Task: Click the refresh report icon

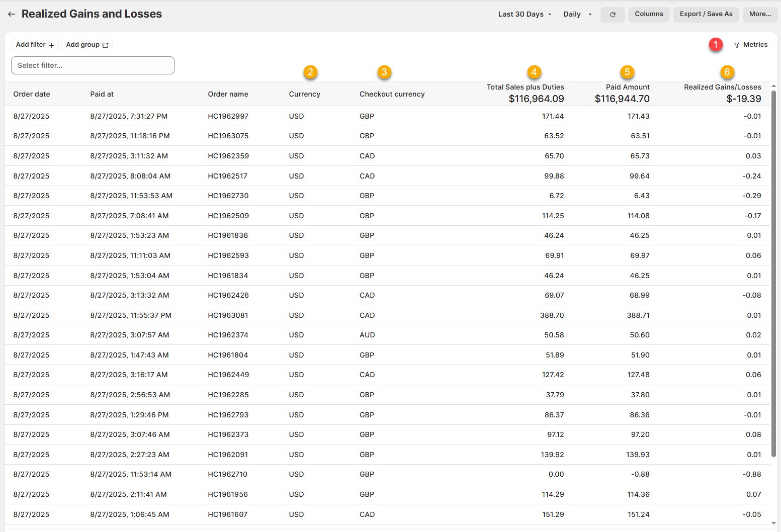Action: 613,15
